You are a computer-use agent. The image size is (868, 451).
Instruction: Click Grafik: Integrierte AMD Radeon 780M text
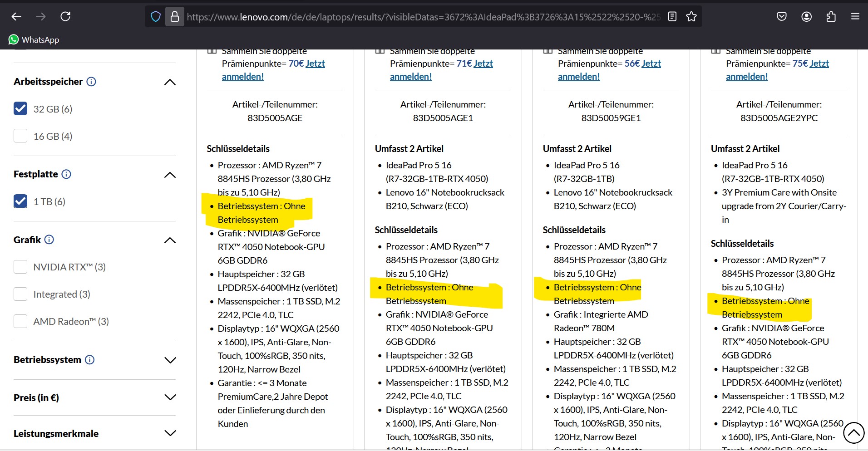[601, 321]
